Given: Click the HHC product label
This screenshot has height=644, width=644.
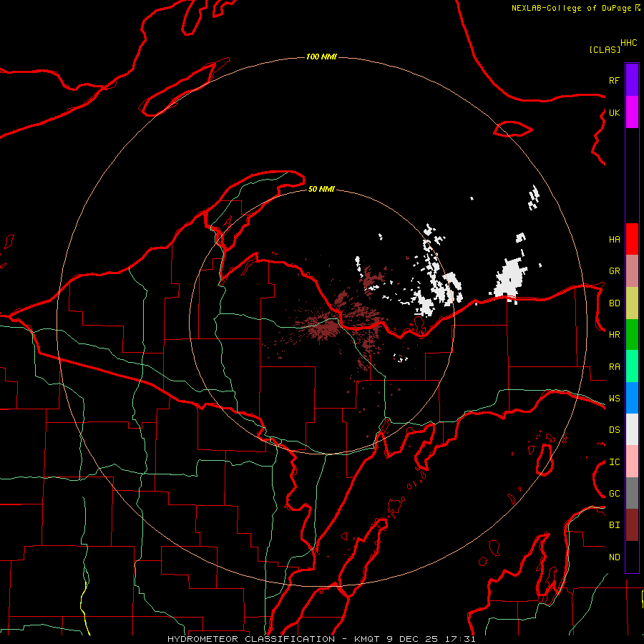Looking at the screenshot, I should [629, 43].
